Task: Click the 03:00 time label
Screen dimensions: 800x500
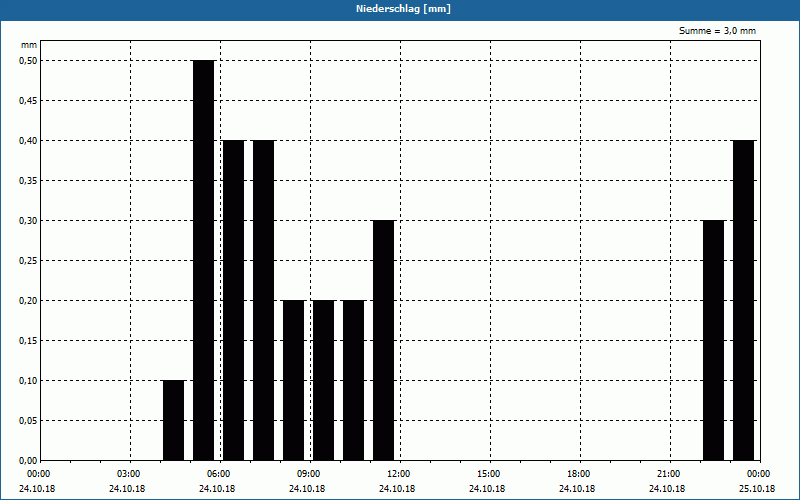Action: 129,474
